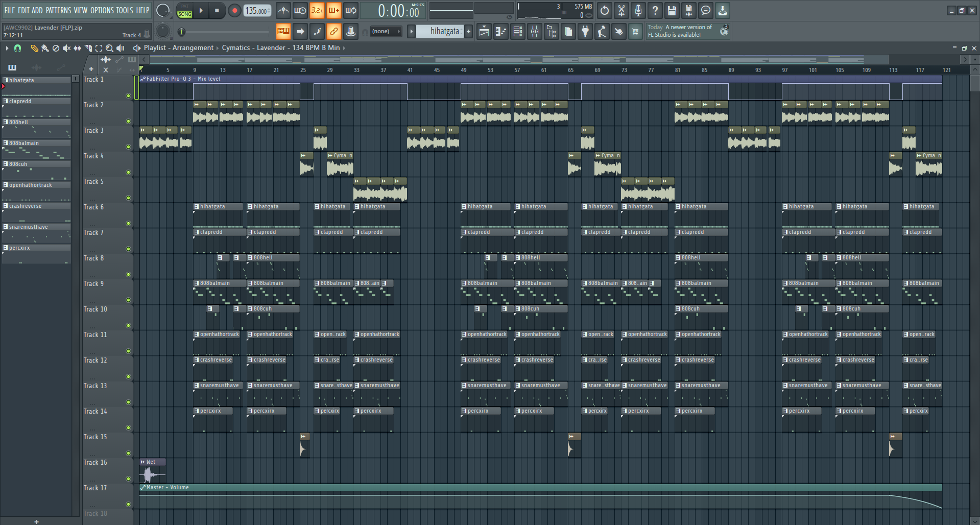980x525 pixels.
Task: Select the playlist Delete tool
Action: 56,48
